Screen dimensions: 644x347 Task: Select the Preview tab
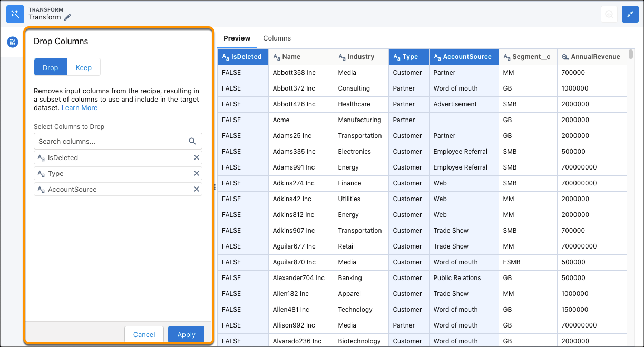[237, 38]
